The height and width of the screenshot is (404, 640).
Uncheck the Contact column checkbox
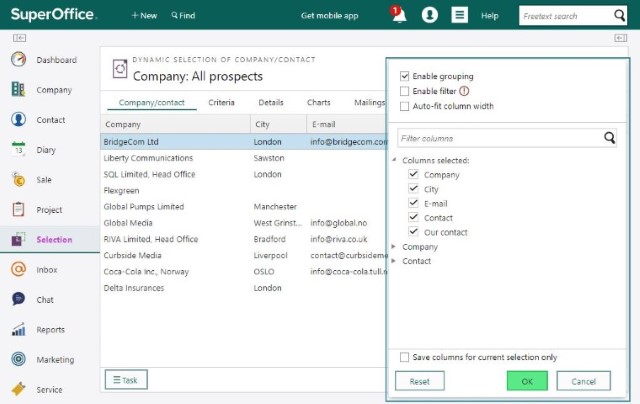(413, 217)
